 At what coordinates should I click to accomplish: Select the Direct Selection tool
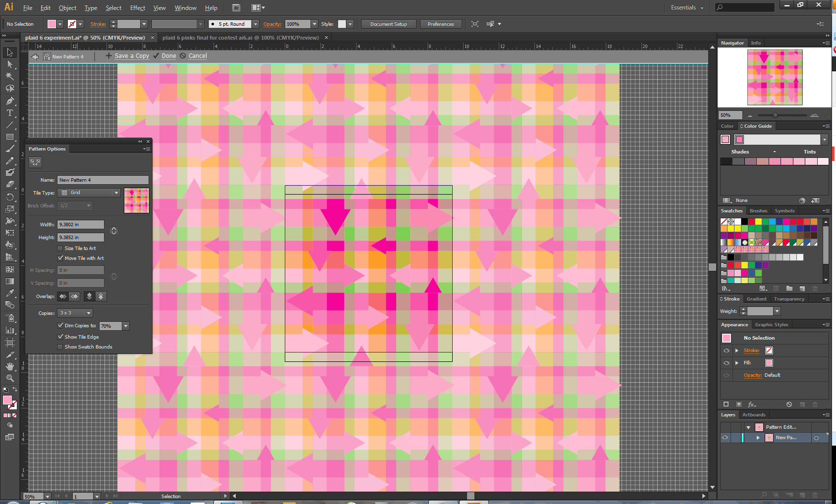9,64
